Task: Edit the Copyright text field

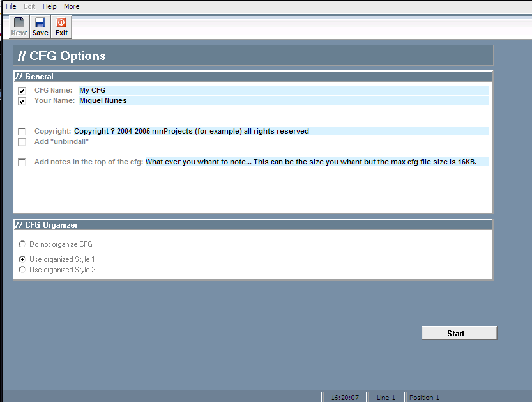Action: click(x=281, y=131)
